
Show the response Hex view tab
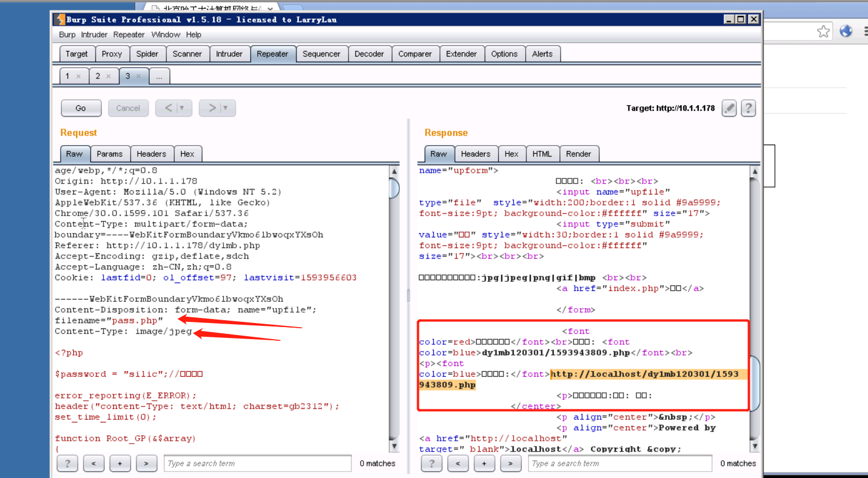[x=511, y=154]
